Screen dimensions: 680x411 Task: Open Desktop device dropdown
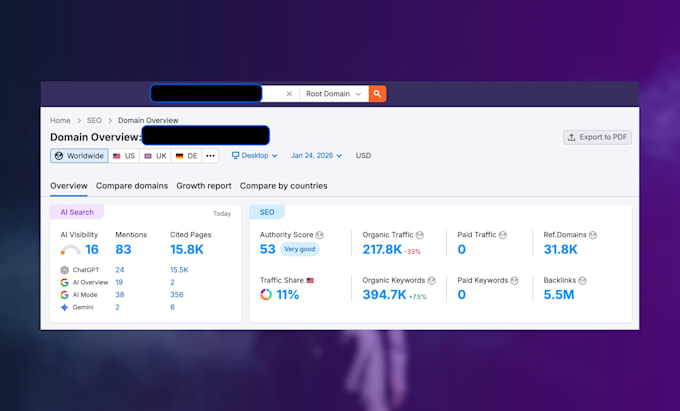tap(255, 156)
